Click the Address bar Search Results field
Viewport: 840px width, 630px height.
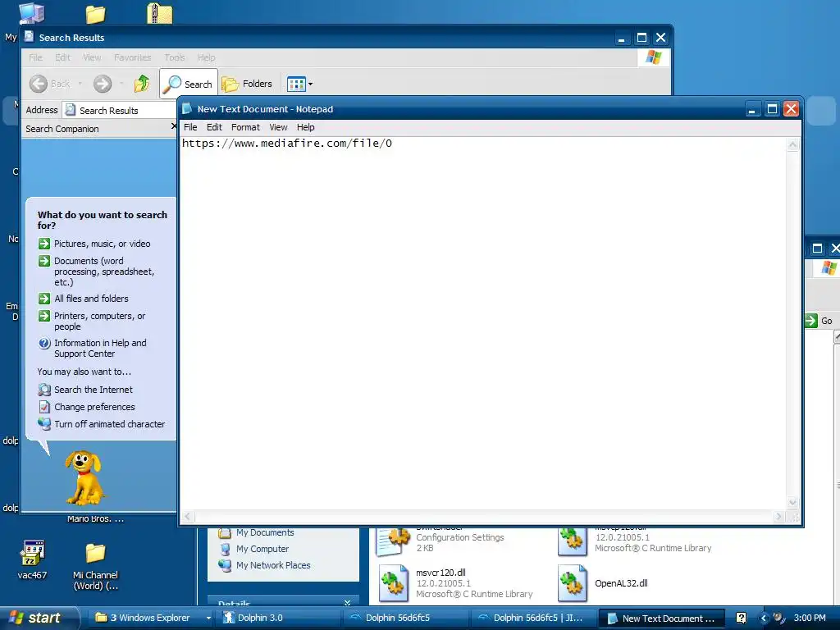point(118,110)
